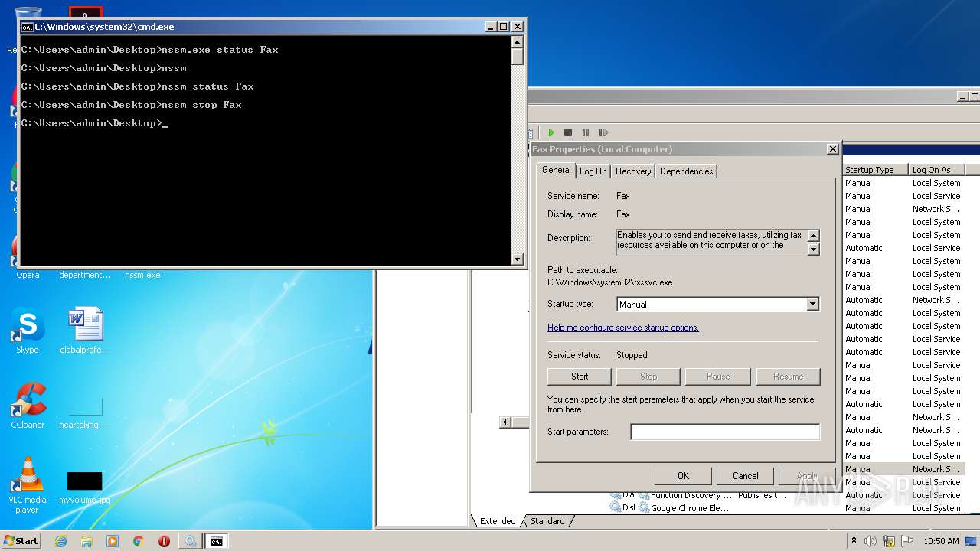Click OK in Fax Properties
Screen dimensions: 980x551
683,475
